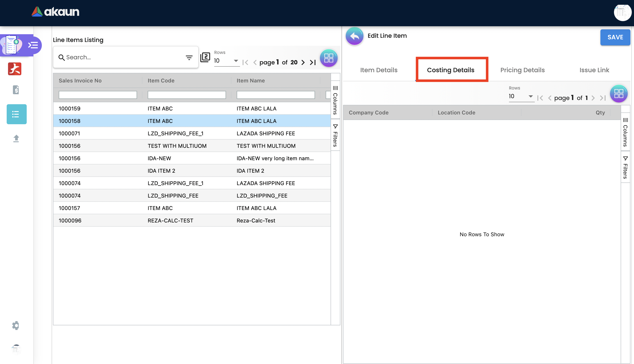
Task: Click the red running-figure sidebar icon
Action: pos(15,69)
